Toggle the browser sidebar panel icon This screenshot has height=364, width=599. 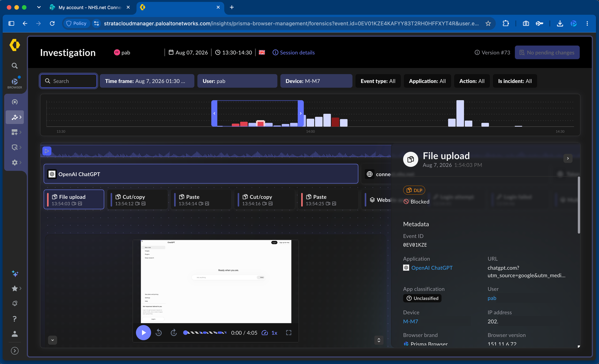pyautogui.click(x=11, y=23)
